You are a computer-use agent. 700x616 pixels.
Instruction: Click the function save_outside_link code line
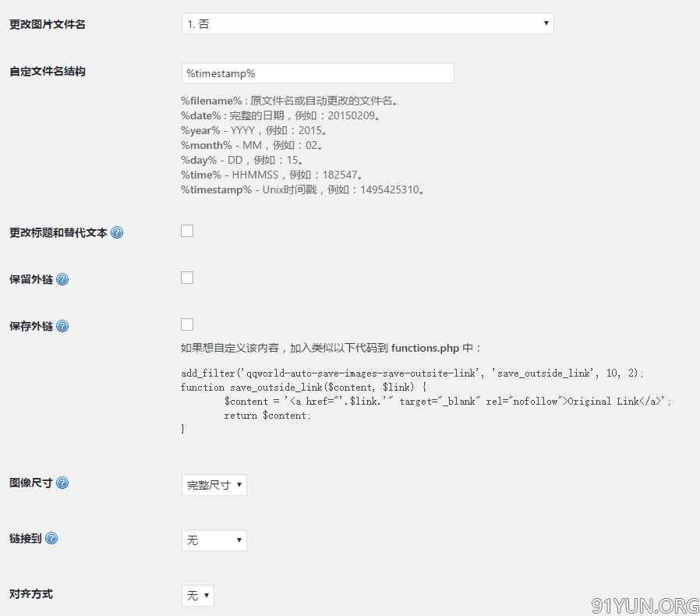coord(303,388)
